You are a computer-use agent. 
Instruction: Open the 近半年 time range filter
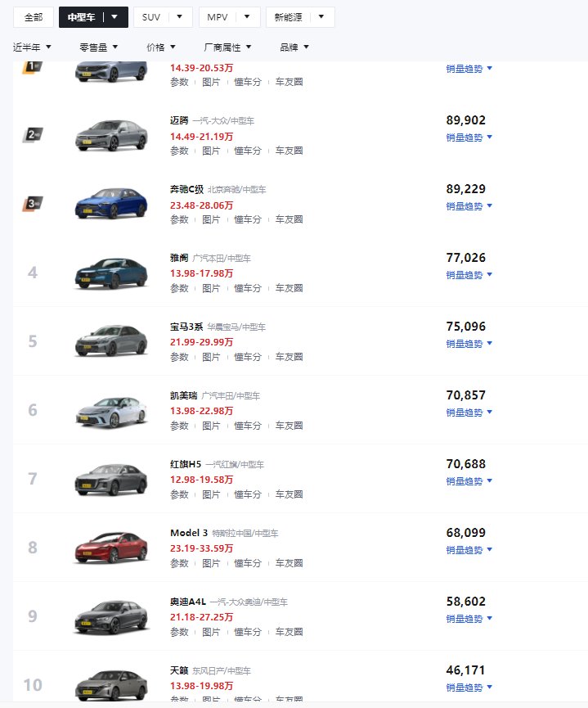33,47
